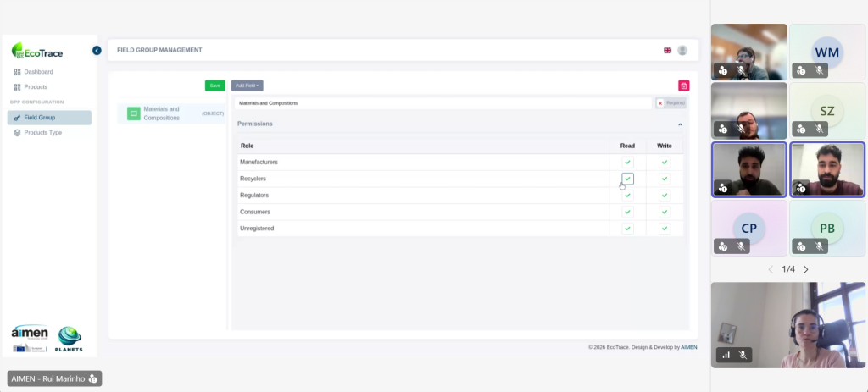Toggle Write permission for Consumers

point(665,212)
